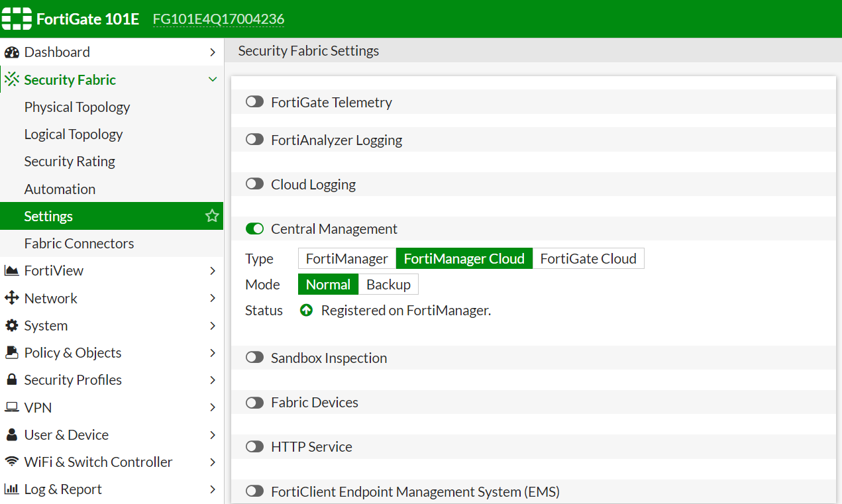Open the Automation menu item
Viewport: 842px width, 504px height.
pyautogui.click(x=60, y=189)
